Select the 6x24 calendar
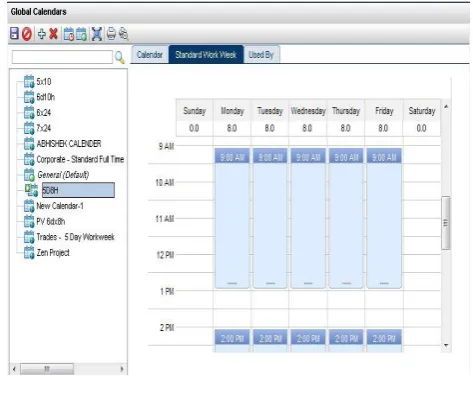This screenshot has width=473, height=398. click(x=44, y=113)
